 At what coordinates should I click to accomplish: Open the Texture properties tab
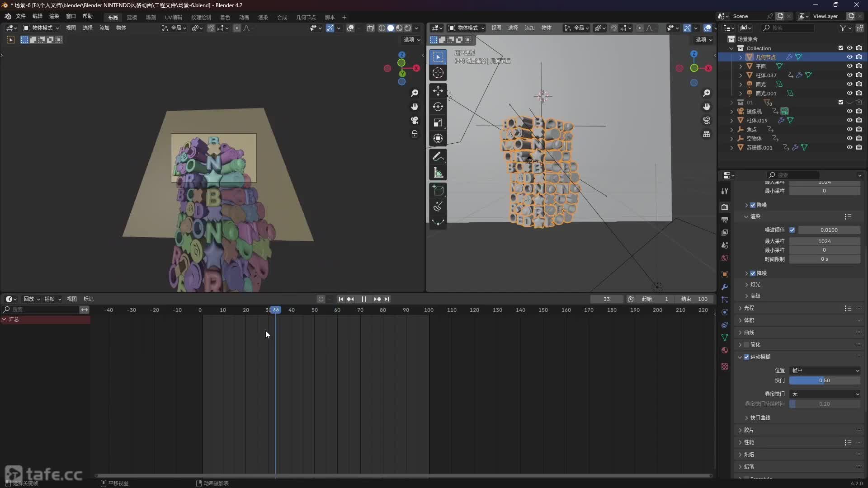725,366
